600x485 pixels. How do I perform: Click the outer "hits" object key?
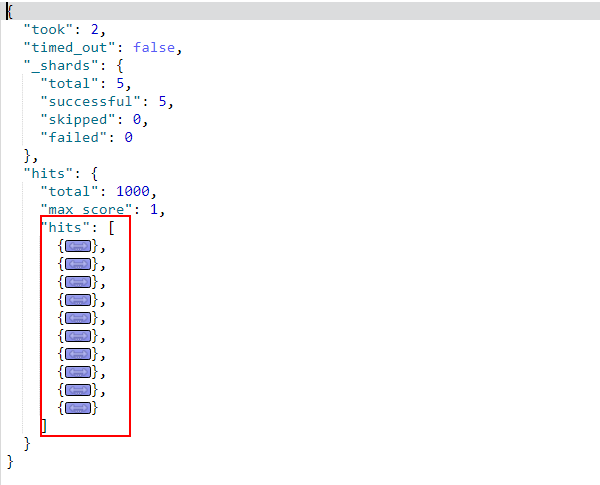(48, 173)
